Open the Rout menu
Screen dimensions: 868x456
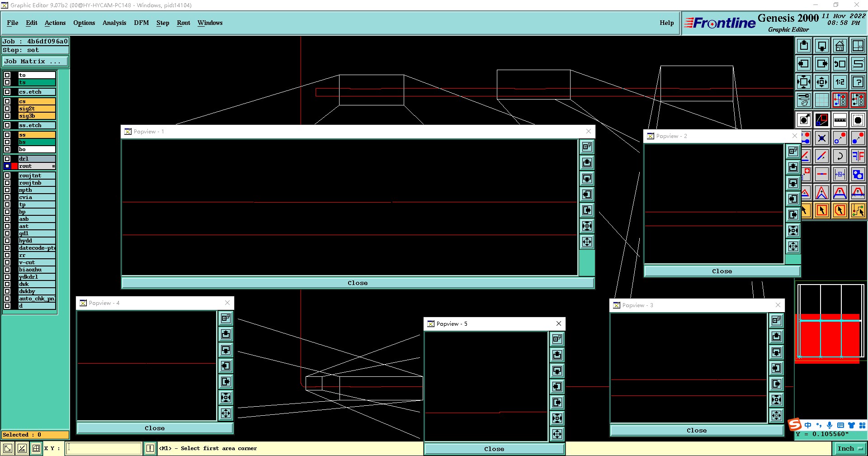pyautogui.click(x=184, y=23)
